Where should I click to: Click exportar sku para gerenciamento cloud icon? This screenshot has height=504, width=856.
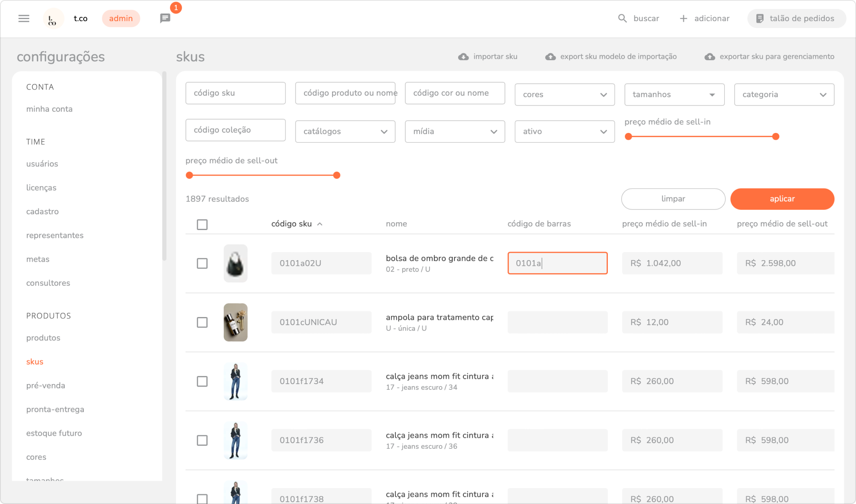[710, 56]
